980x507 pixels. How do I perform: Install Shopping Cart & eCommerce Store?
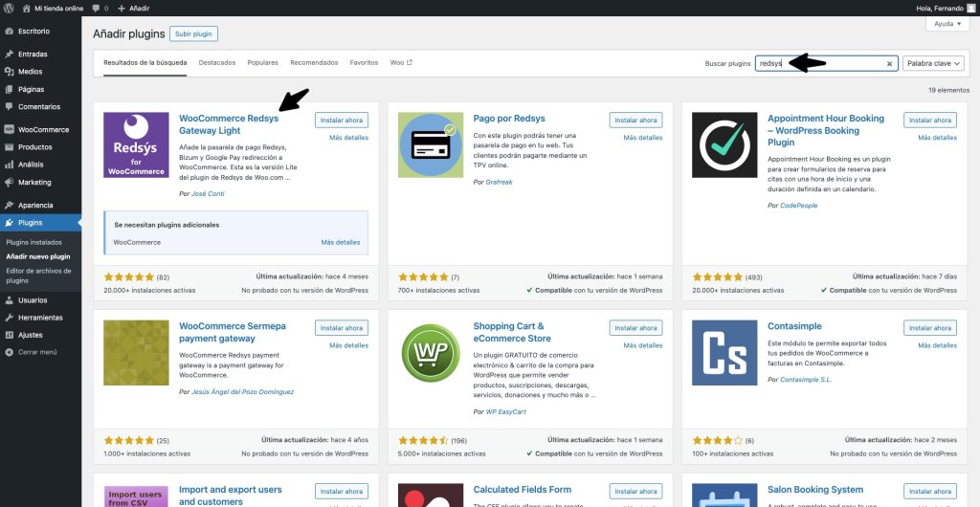tap(635, 328)
